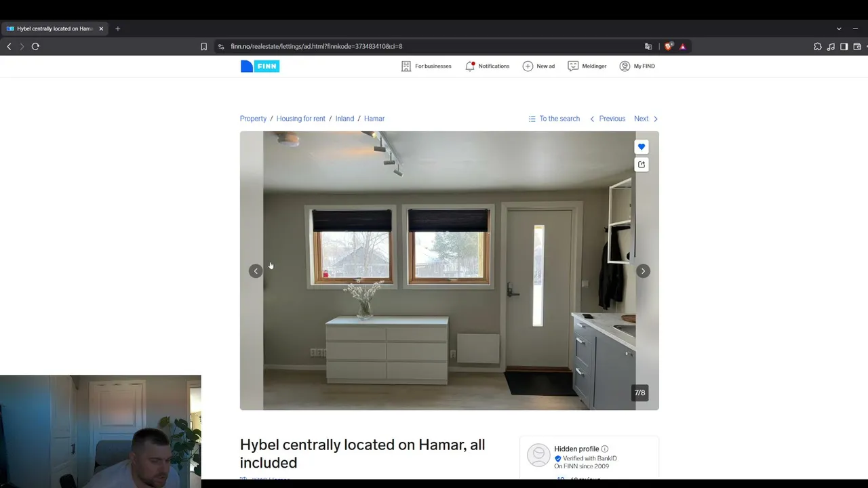Click the Brave Rewards triangle icon
Viewport: 868px width, 488px height.
[x=683, y=46]
